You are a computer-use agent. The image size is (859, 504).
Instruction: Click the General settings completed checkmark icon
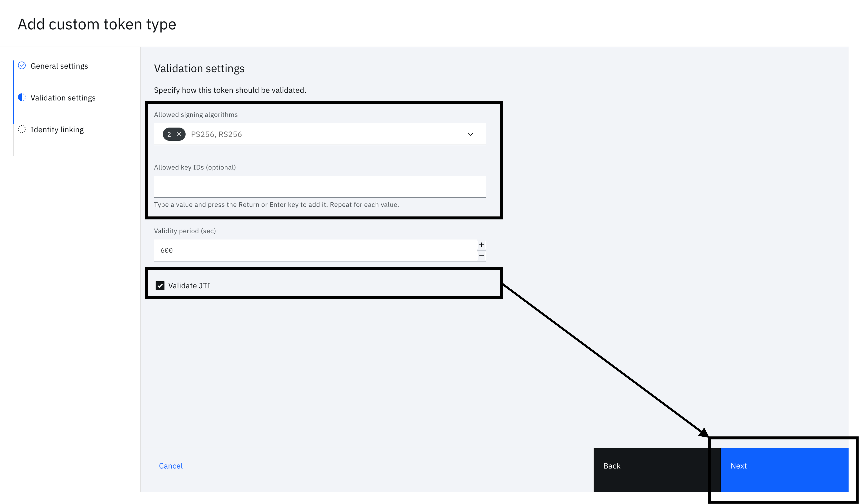[x=22, y=66]
